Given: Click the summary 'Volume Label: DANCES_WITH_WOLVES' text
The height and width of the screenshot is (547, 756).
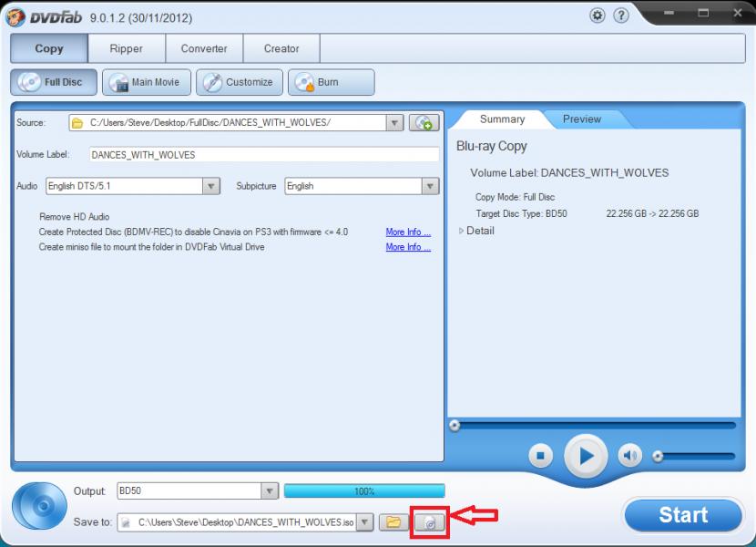Looking at the screenshot, I should click(x=569, y=173).
